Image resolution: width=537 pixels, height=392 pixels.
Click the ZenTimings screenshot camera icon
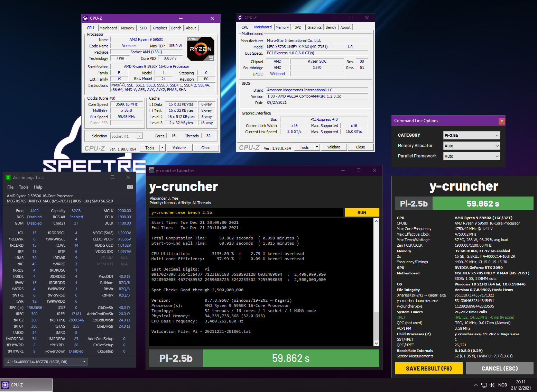(130, 187)
